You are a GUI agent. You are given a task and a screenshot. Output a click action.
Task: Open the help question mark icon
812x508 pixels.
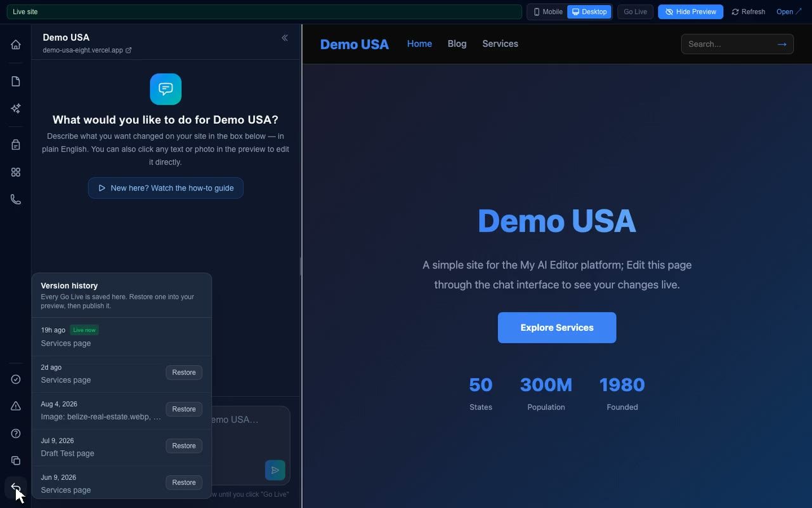pyautogui.click(x=16, y=434)
